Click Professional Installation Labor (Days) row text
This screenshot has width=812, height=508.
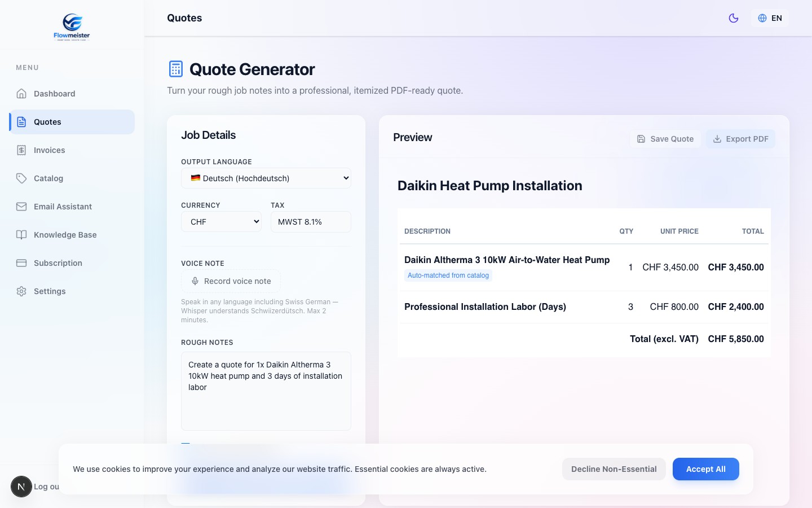(485, 306)
